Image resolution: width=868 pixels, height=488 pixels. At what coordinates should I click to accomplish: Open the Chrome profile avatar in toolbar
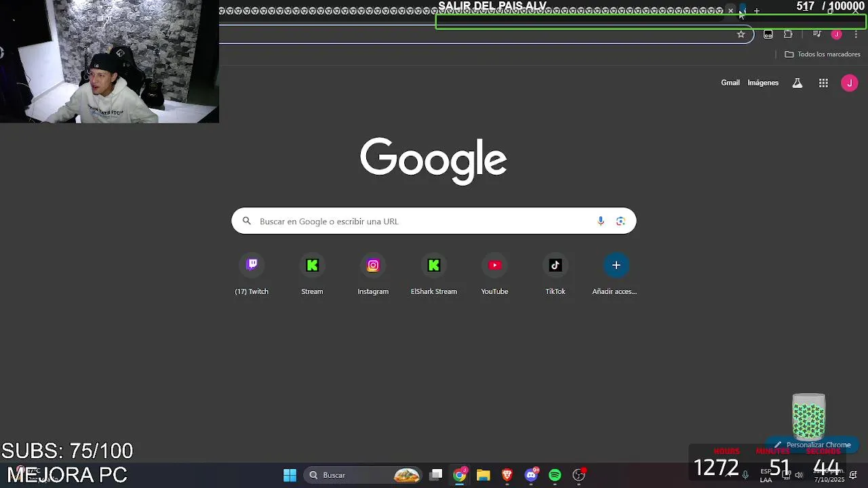click(x=837, y=34)
